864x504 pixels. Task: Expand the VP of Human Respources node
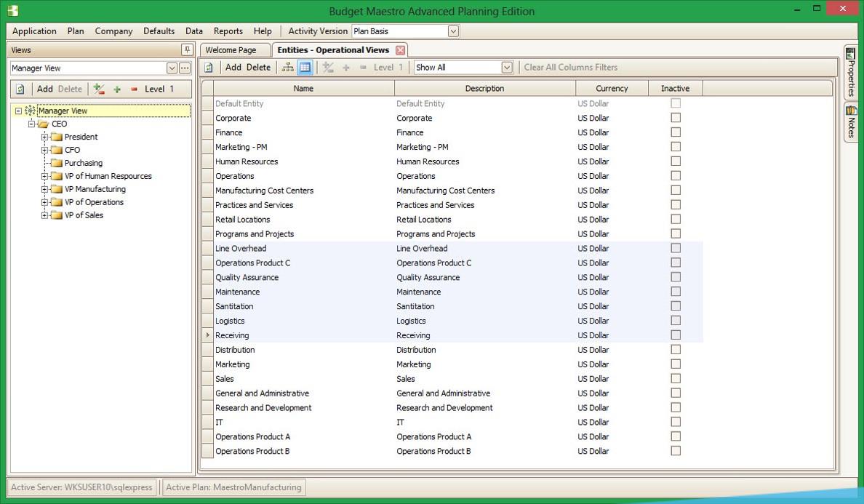[44, 176]
